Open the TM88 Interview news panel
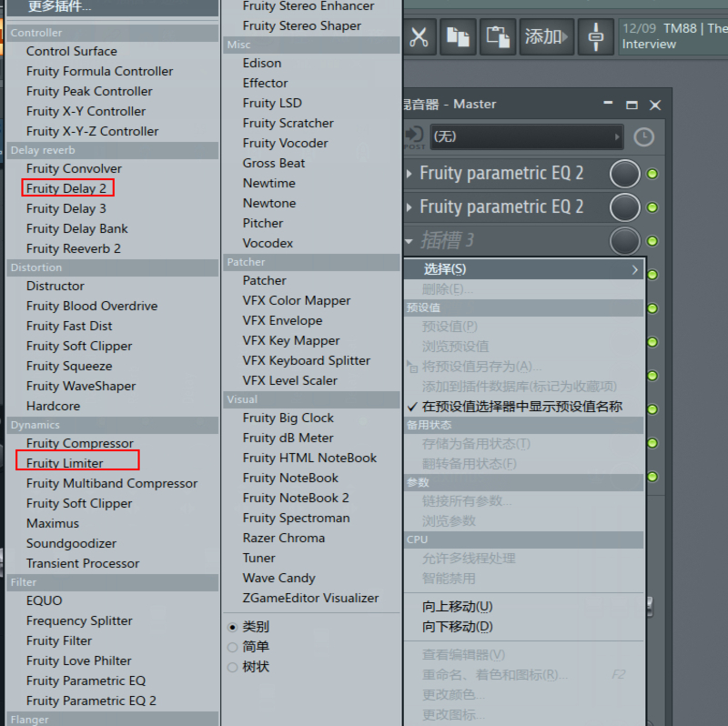Image resolution: width=728 pixels, height=726 pixels. [673, 36]
